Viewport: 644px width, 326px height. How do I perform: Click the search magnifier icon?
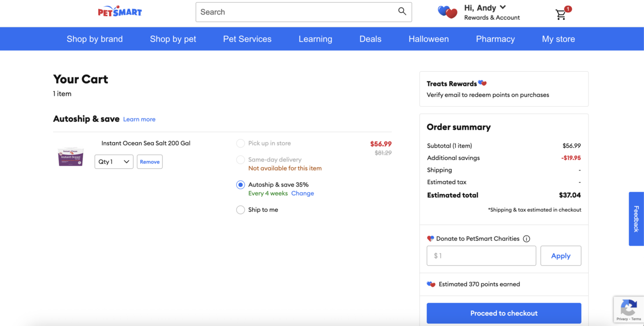point(402,11)
